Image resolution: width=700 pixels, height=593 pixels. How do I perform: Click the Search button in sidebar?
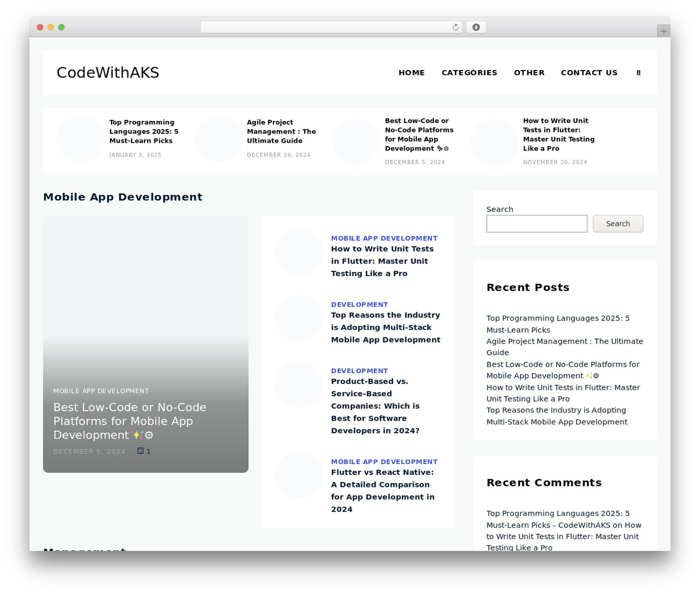tap(618, 224)
